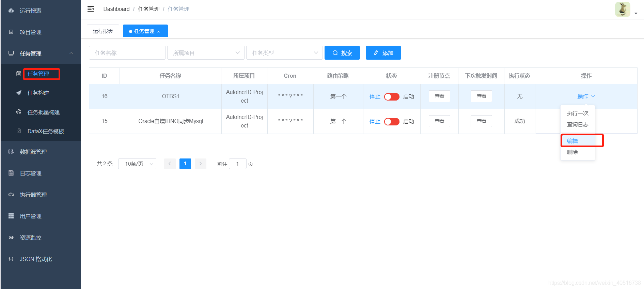
Task: Click 查看 under 下次触发时间 for task 15
Action: [x=481, y=121]
